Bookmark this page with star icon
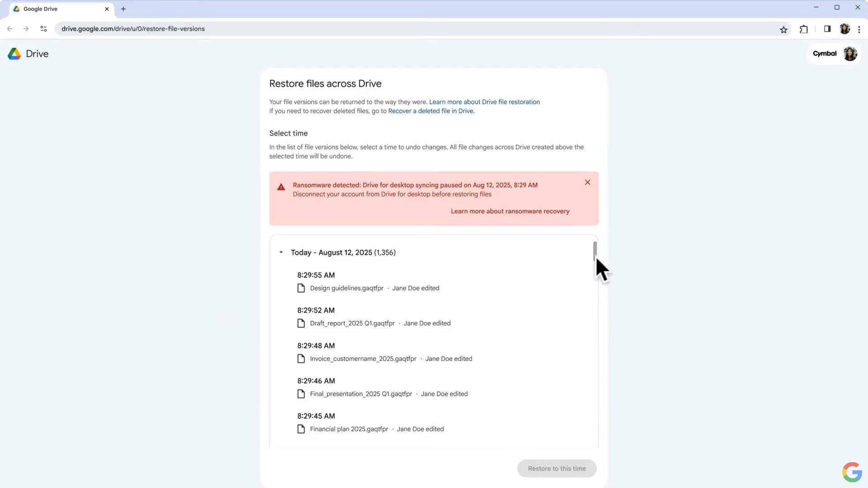 click(x=783, y=29)
